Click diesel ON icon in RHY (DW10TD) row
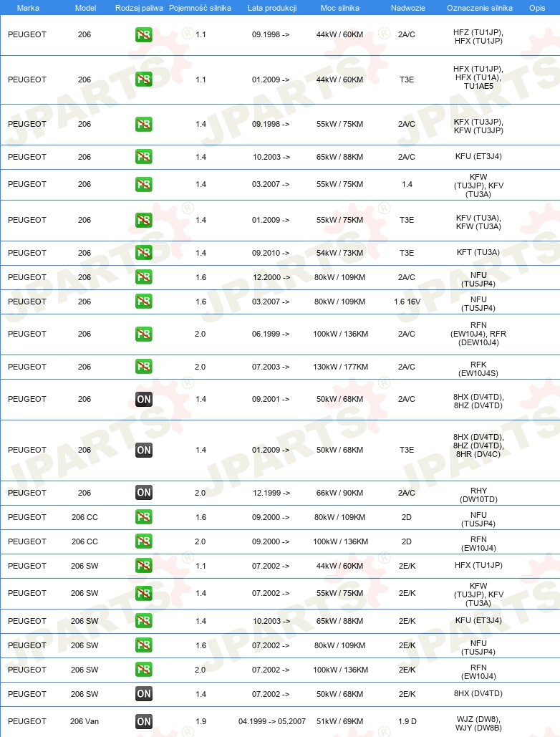560x737 pixels. click(x=144, y=493)
